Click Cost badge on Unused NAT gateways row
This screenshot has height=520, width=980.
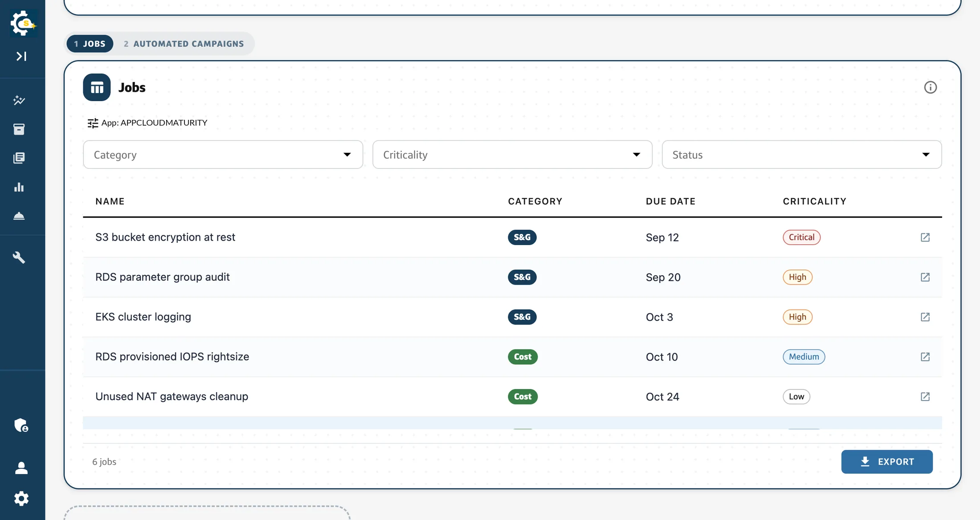click(x=523, y=397)
